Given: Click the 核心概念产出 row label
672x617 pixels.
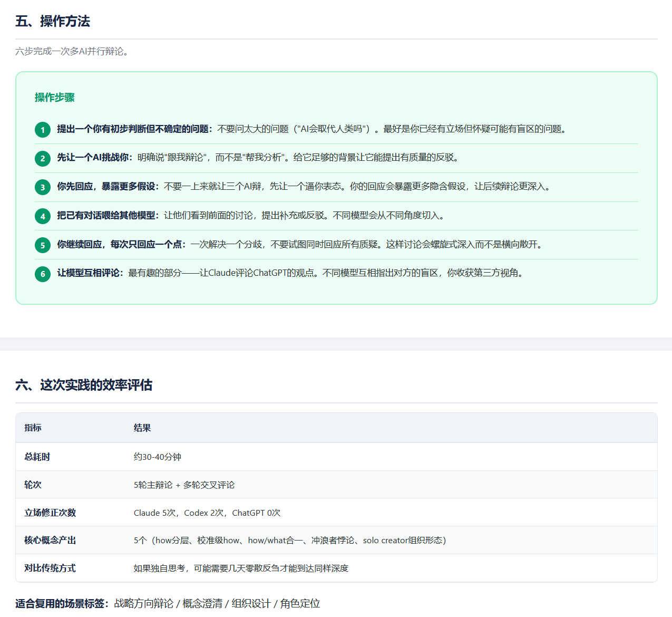Looking at the screenshot, I should pyautogui.click(x=50, y=540).
